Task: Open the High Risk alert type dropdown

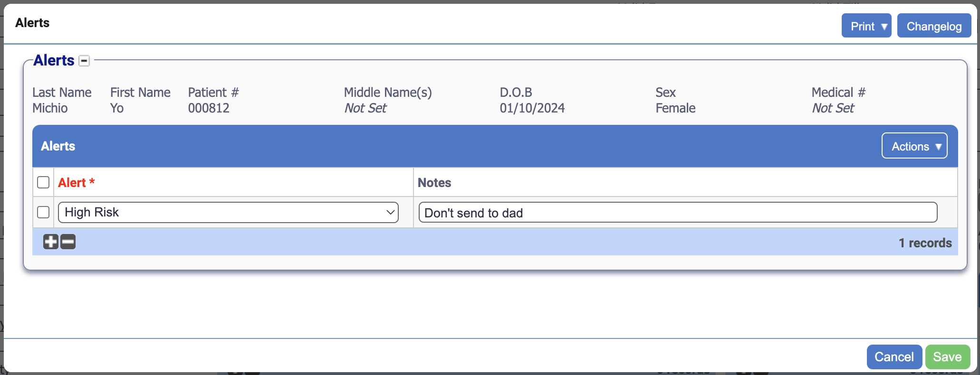Action: tap(228, 212)
